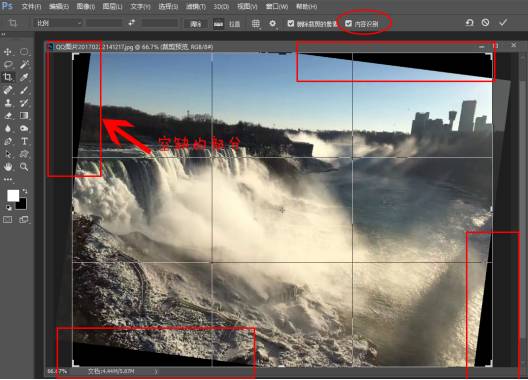Swap foreground and background colors
The width and height of the screenshot is (528, 380).
tap(25, 191)
